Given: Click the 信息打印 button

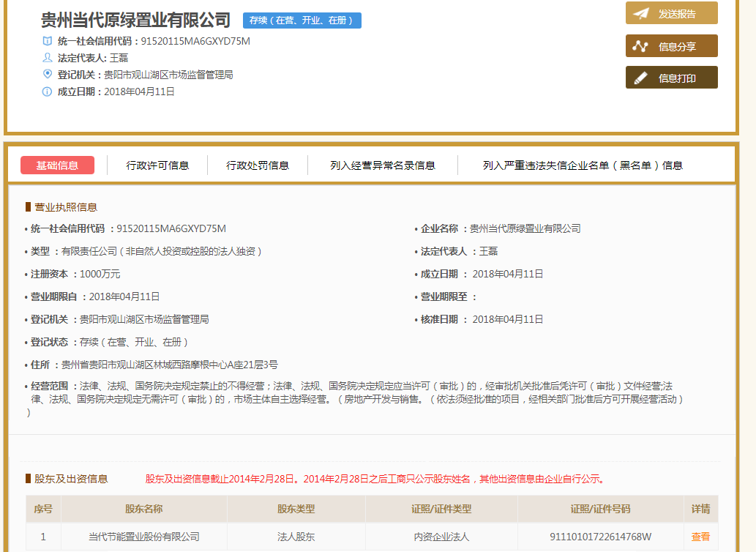Looking at the screenshot, I should [x=671, y=77].
